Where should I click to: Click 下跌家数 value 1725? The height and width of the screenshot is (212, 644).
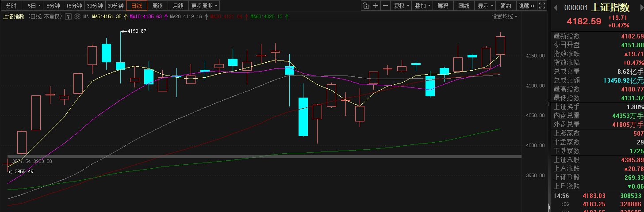[x=636, y=151]
